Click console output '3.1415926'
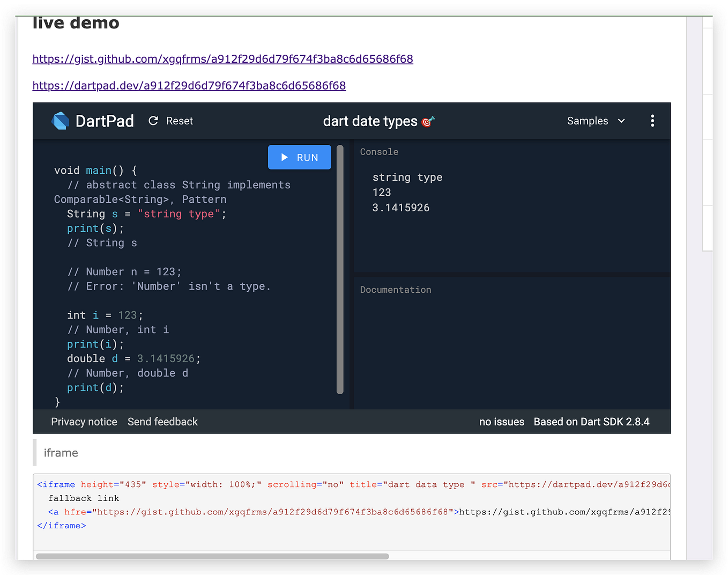The height and width of the screenshot is (575, 728). 401,208
